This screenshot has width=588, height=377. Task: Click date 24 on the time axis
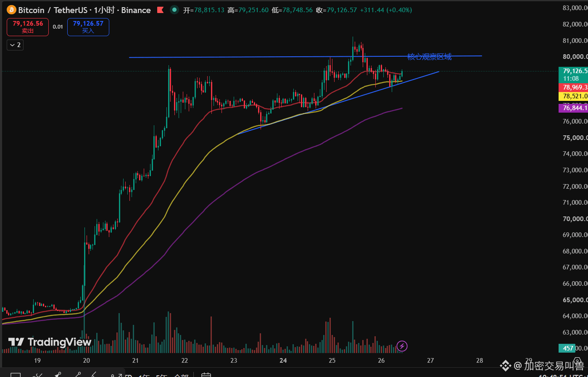click(283, 360)
